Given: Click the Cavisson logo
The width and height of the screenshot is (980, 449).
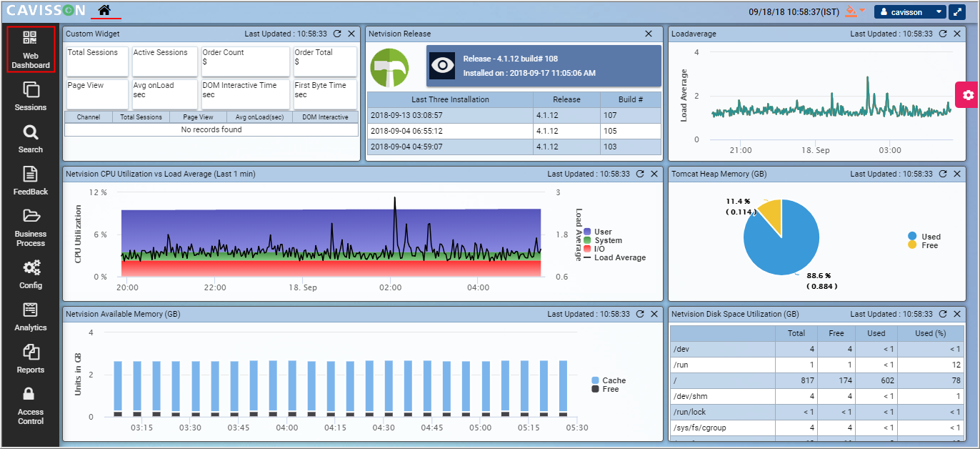Looking at the screenshot, I should 46,11.
